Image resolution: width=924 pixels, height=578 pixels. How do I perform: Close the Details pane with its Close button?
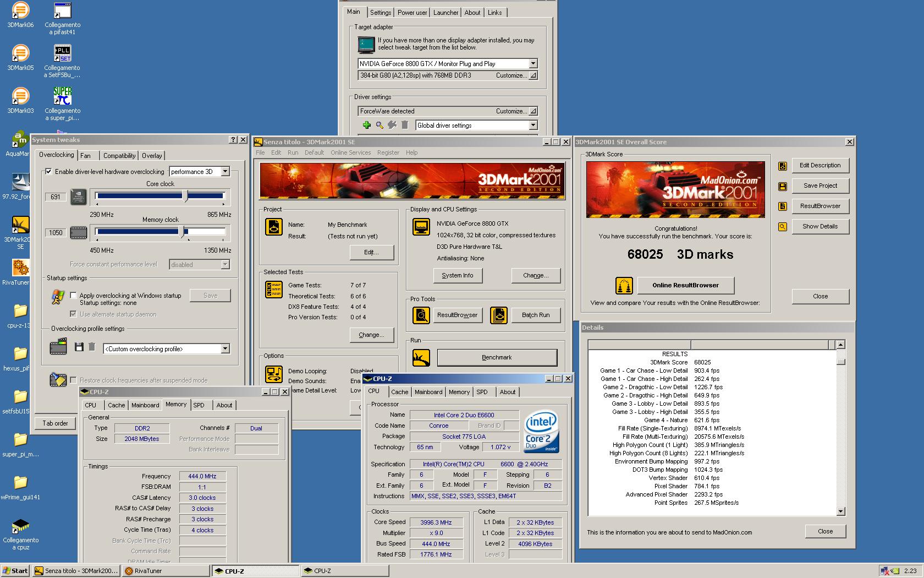tap(825, 531)
